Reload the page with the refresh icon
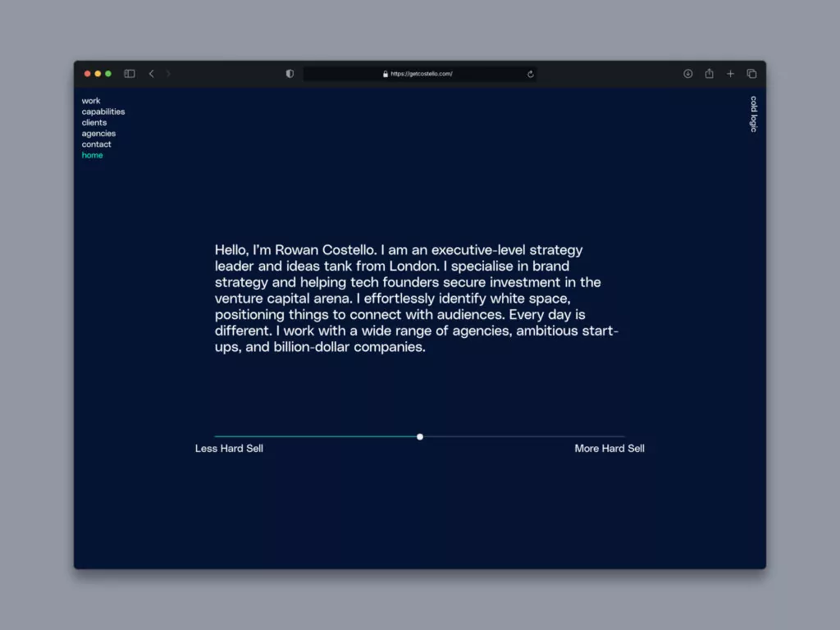This screenshot has width=840, height=630. pyautogui.click(x=531, y=74)
